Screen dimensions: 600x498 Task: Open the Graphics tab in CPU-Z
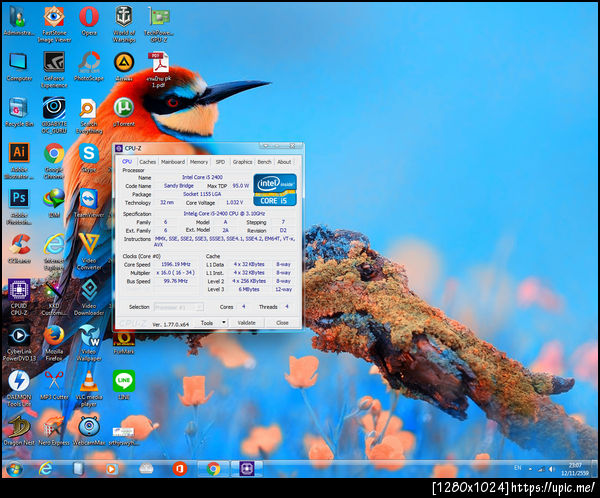(243, 162)
